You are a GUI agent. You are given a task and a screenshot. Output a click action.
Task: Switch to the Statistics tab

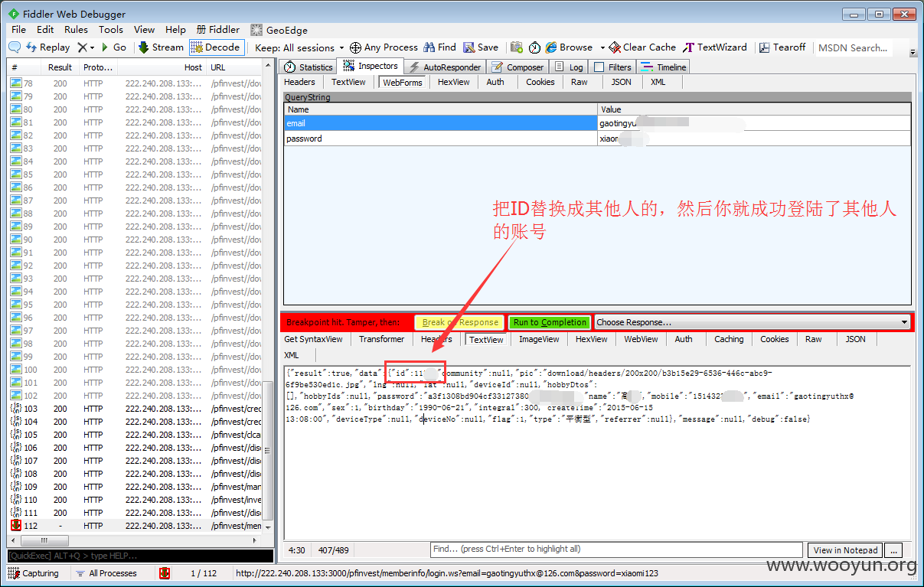point(309,67)
